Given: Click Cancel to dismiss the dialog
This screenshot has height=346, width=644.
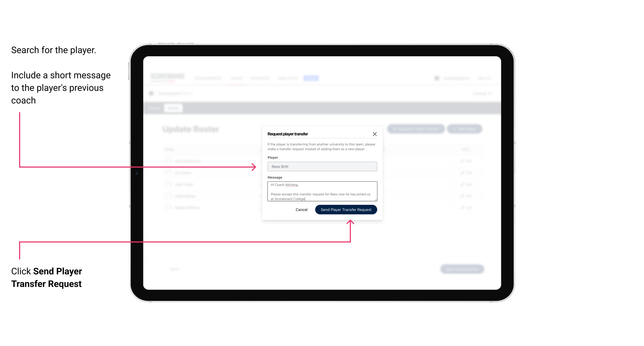Looking at the screenshot, I should tap(301, 209).
